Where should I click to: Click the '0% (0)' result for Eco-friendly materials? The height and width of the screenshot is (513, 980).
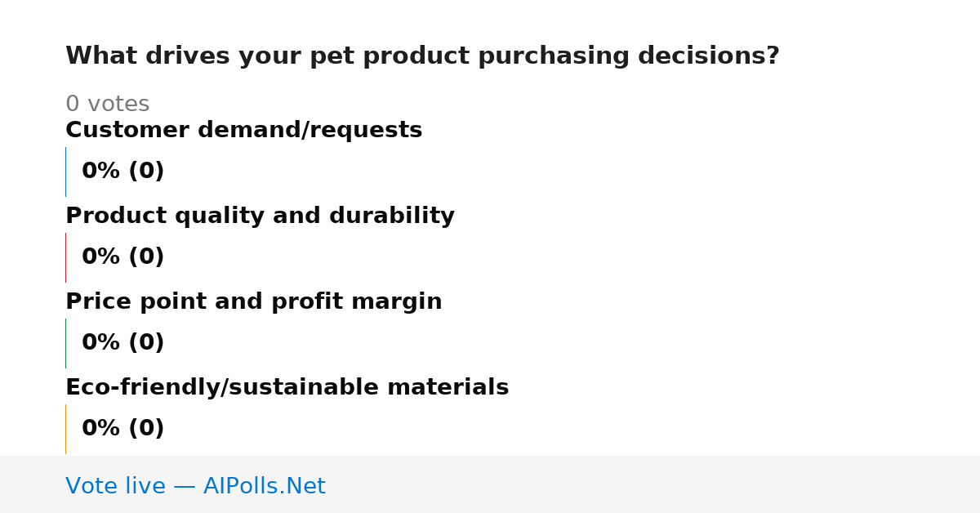click(x=122, y=429)
